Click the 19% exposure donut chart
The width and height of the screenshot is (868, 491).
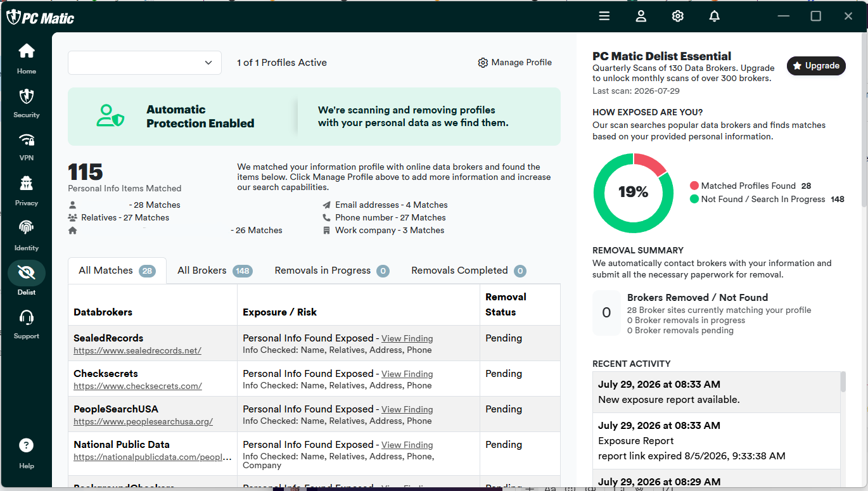pos(634,193)
